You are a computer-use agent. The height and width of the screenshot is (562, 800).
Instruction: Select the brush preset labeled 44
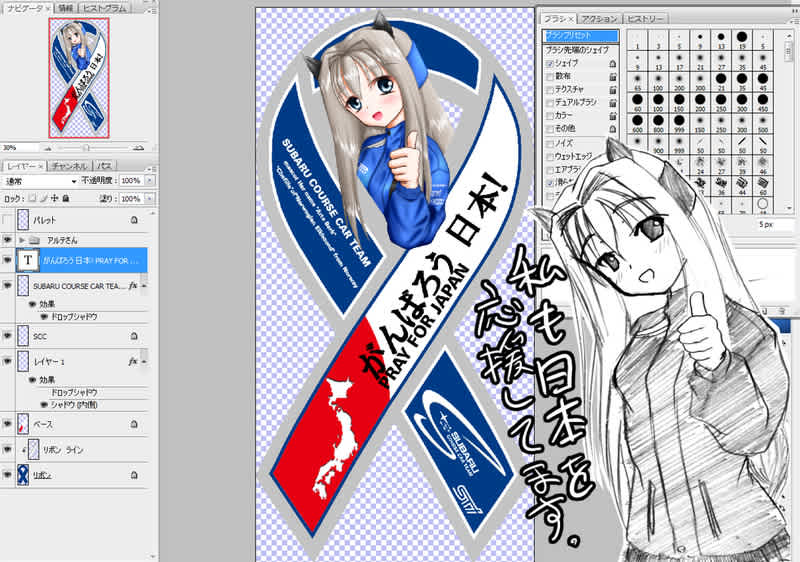click(x=741, y=187)
